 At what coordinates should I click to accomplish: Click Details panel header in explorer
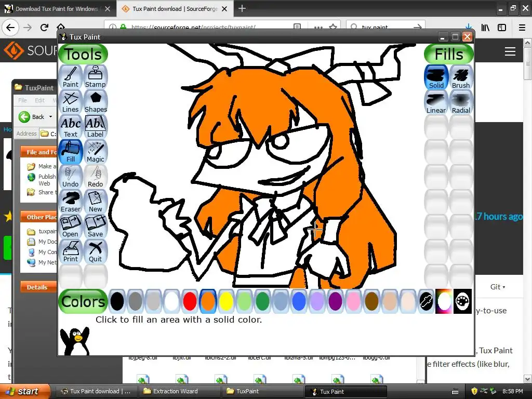tap(38, 287)
